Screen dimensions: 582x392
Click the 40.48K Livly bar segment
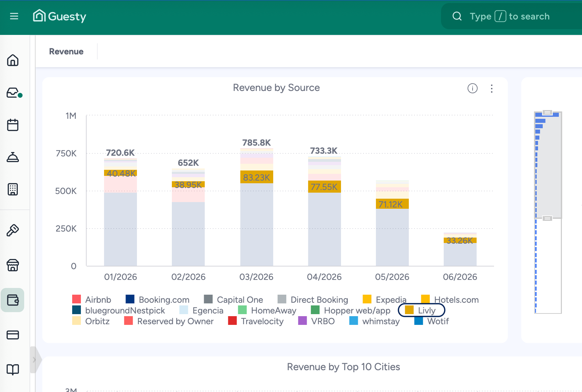click(120, 173)
